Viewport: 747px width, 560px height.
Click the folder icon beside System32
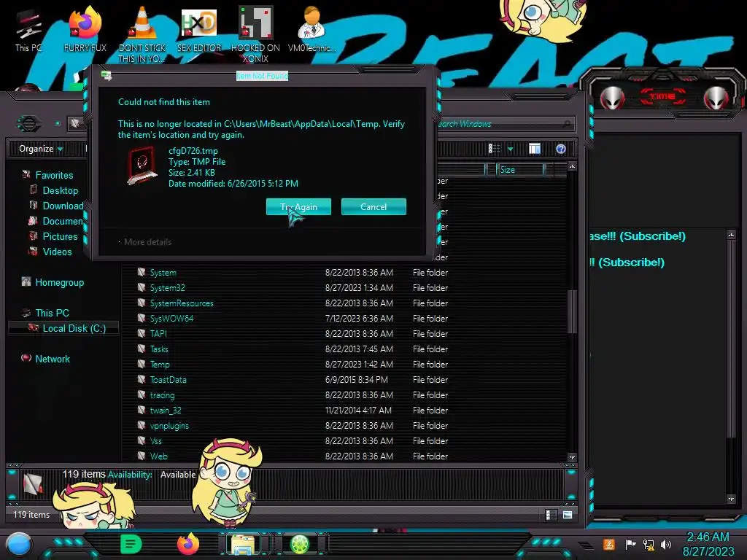[x=142, y=287]
